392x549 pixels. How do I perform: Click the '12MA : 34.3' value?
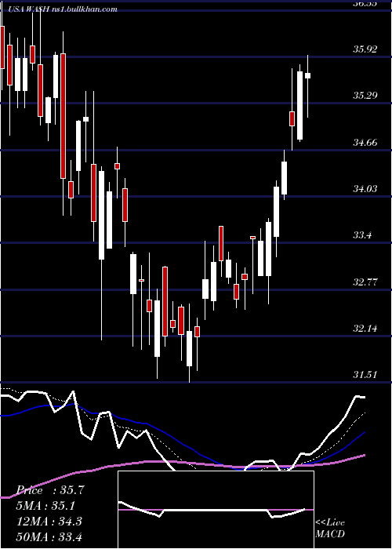pyautogui.click(x=49, y=522)
